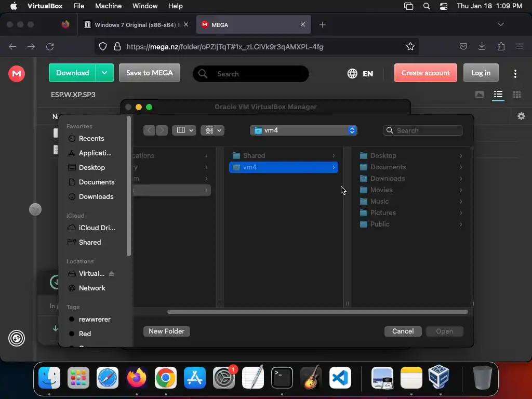
Task: Open the Help menu
Action: tap(176, 6)
